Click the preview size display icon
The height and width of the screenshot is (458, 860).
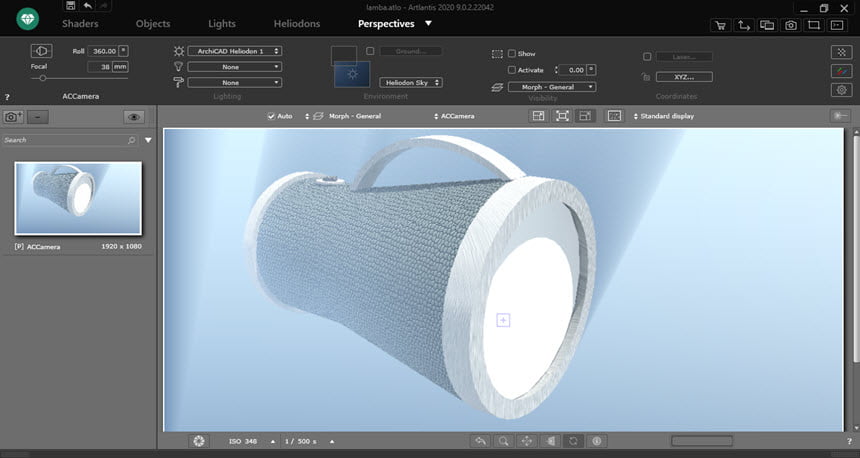614,116
